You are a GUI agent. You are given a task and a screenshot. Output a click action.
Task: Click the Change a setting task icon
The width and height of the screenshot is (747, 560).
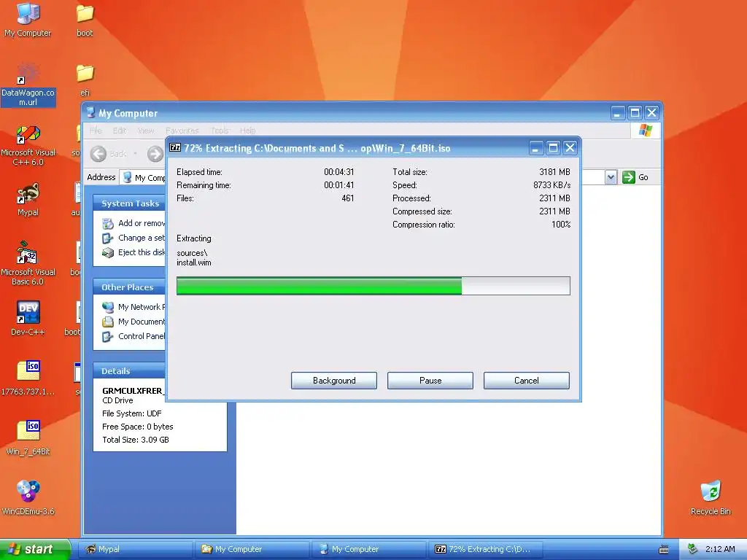pos(108,238)
